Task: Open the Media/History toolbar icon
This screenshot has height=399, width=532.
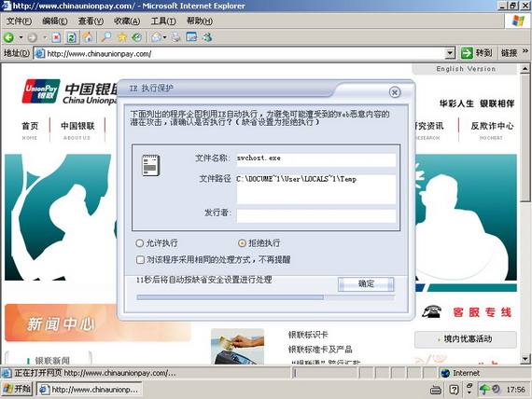Action: [136, 37]
